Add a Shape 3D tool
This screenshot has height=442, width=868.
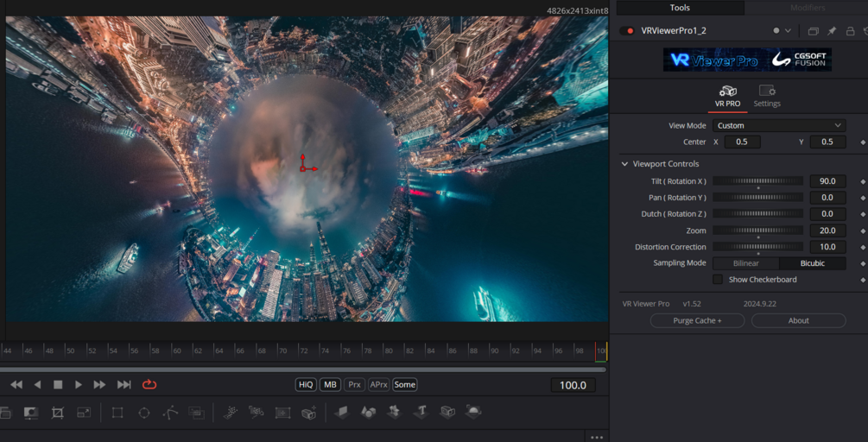[x=369, y=413]
